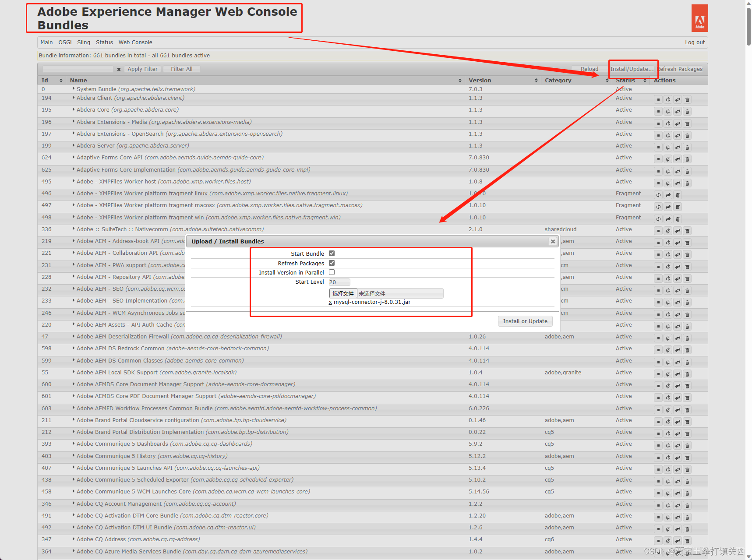Click the Adobe logo
The width and height of the screenshot is (752, 560).
pyautogui.click(x=699, y=18)
